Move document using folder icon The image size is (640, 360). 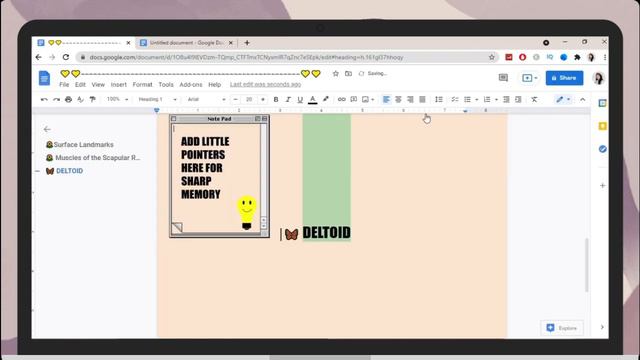348,73
